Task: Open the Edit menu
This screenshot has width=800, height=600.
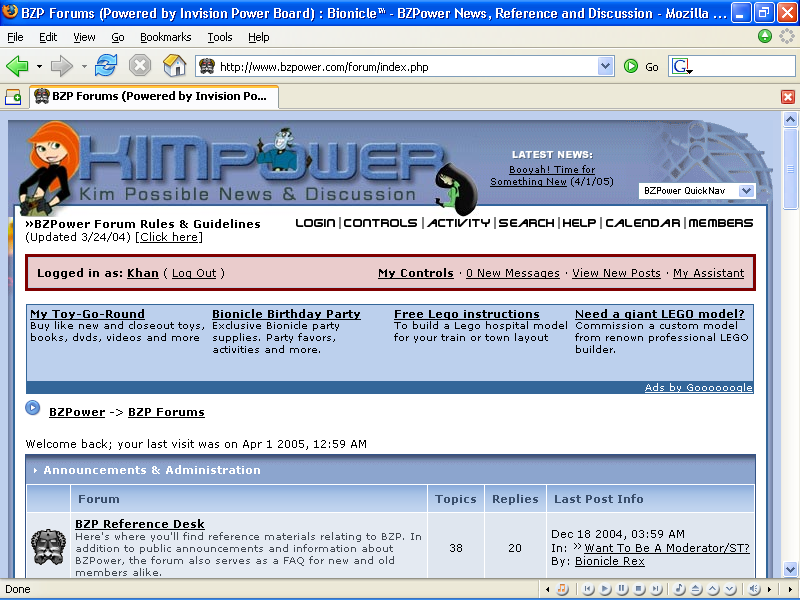Action: pos(48,37)
